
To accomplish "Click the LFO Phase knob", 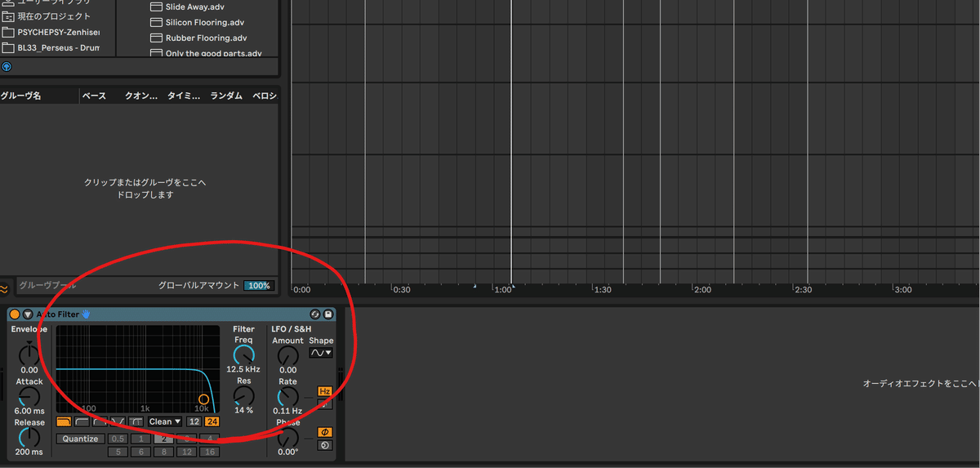I will point(287,438).
